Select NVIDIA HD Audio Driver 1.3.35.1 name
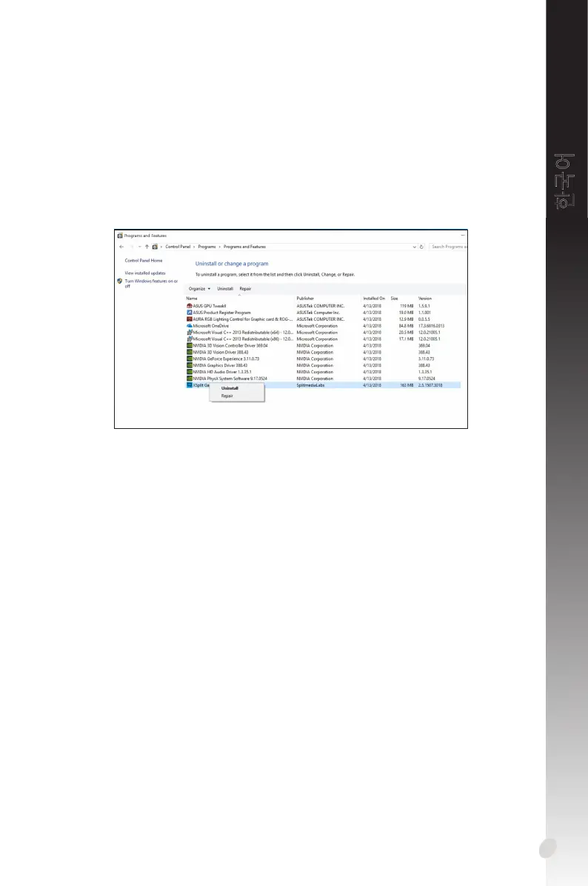The image size is (588, 886). coord(223,372)
